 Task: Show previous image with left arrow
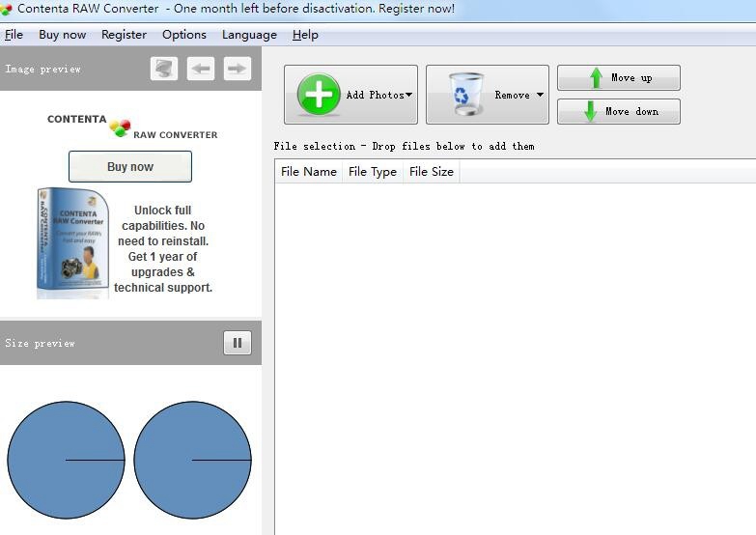click(201, 69)
